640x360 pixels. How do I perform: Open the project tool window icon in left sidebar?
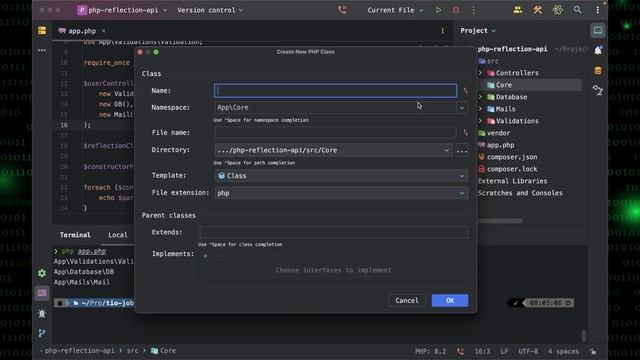tap(42, 31)
